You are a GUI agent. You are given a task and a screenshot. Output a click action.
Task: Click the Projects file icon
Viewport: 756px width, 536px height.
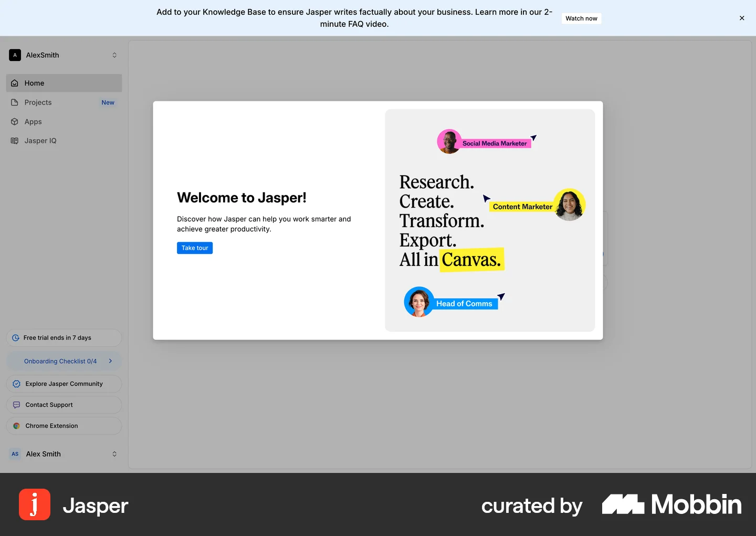(x=15, y=102)
